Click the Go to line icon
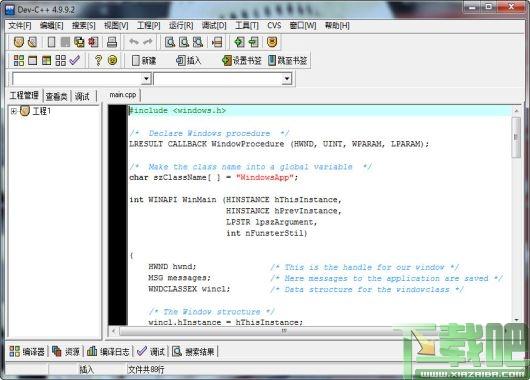The width and height of the screenshot is (530, 380). (217, 42)
